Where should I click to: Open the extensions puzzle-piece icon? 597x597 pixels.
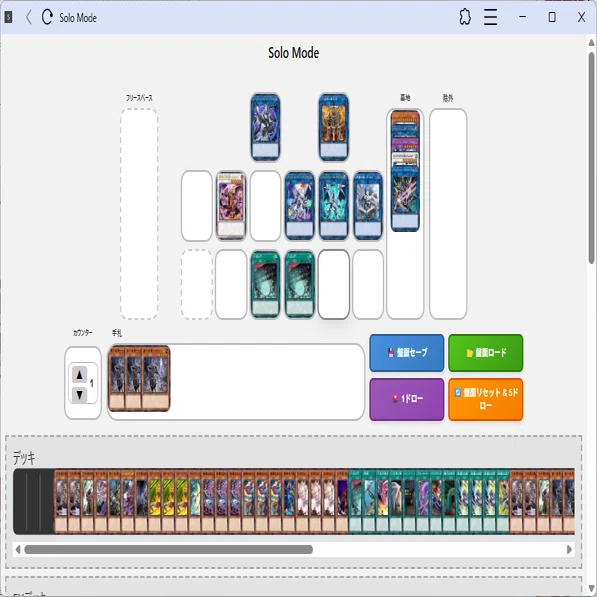[x=465, y=17]
